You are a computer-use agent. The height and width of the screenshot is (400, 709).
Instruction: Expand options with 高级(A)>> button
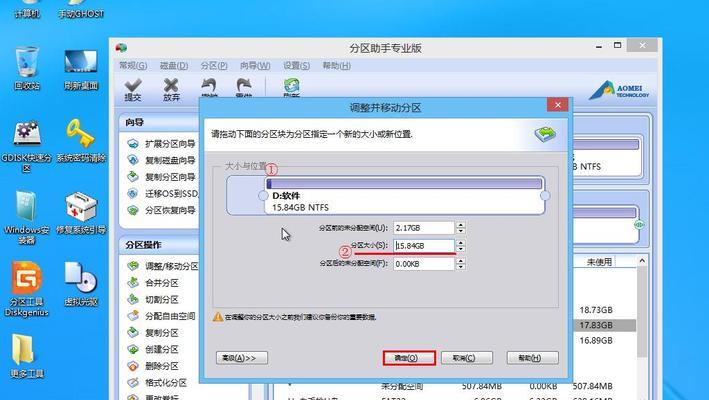pos(242,358)
